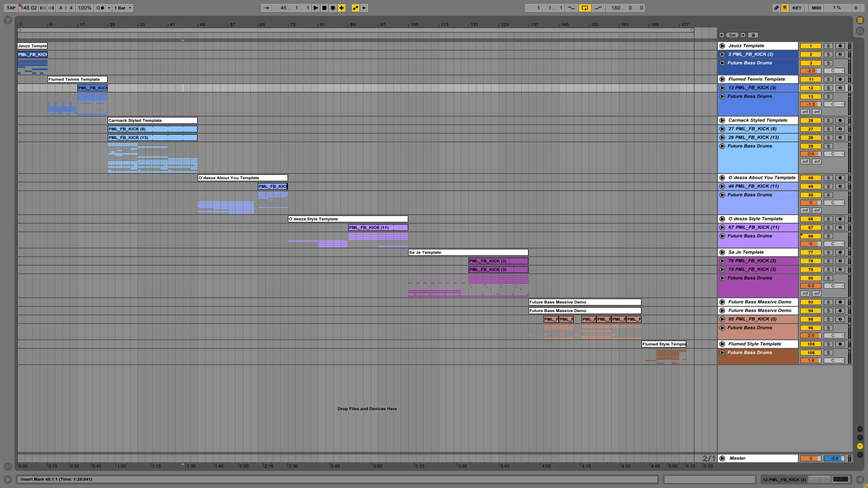The width and height of the screenshot is (868, 488).
Task: Unfold the Flumed Tennis Template track
Action: coord(722,79)
